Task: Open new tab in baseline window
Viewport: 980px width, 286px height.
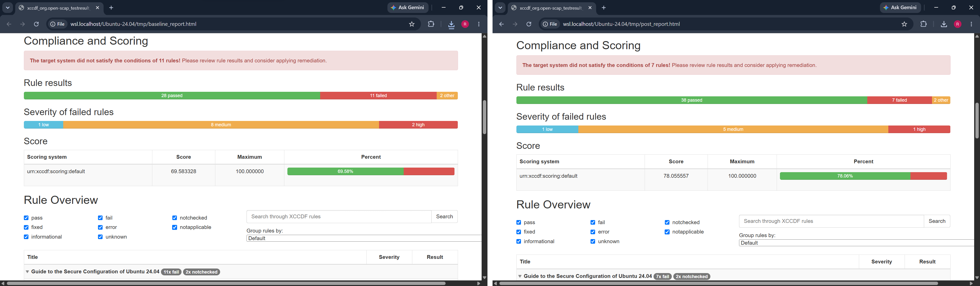Action: 111,8
